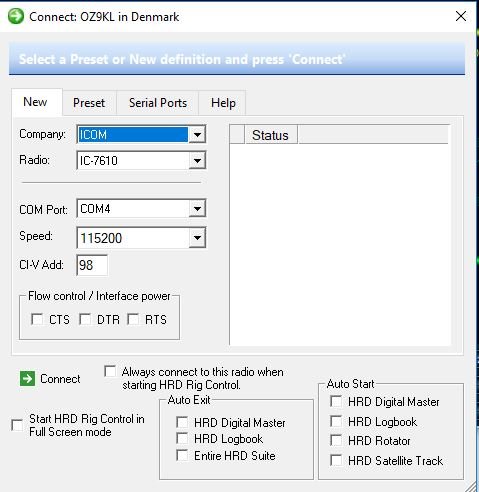Viewport: 479px width, 492px height.
Task: Click the green HRD title bar icon
Action: click(16, 16)
